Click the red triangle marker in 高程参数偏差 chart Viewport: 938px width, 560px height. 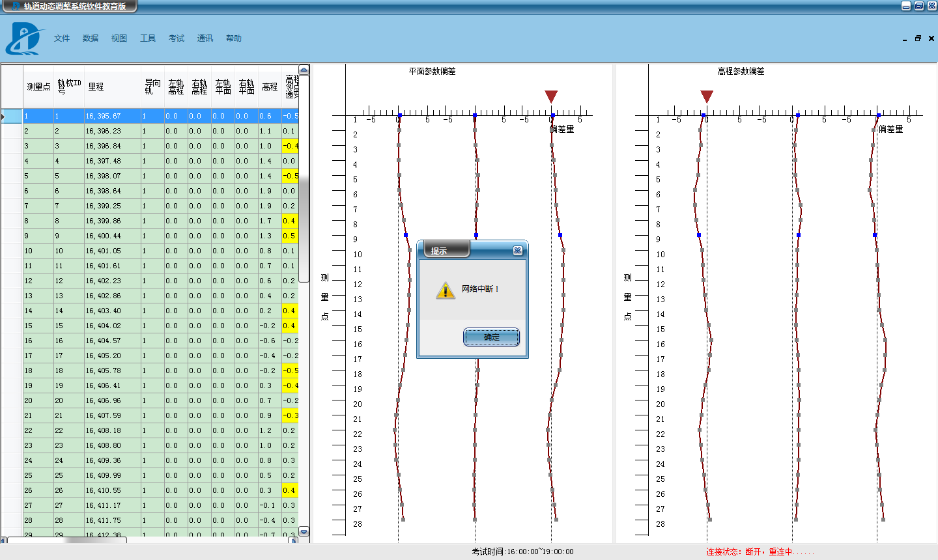coord(707,96)
